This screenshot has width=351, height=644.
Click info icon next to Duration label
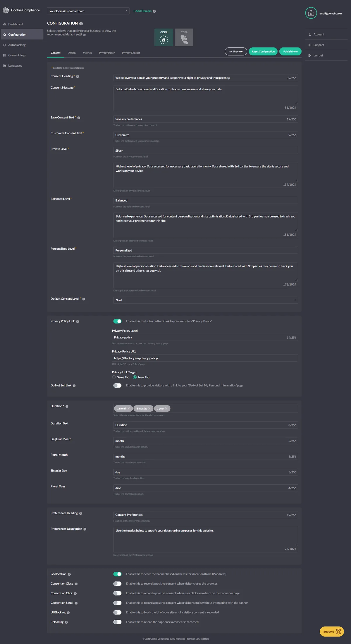pos(67,407)
